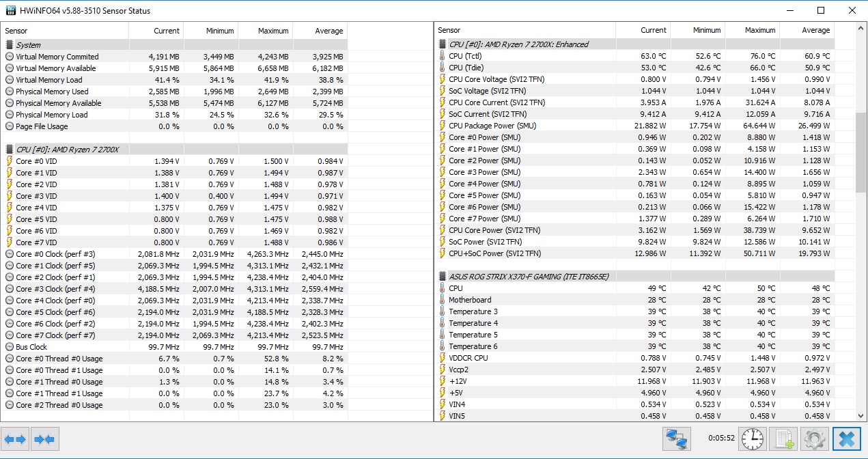Reset the elapsed time clock icon
Image resolution: width=868 pixels, height=459 pixels.
pyautogui.click(x=753, y=439)
